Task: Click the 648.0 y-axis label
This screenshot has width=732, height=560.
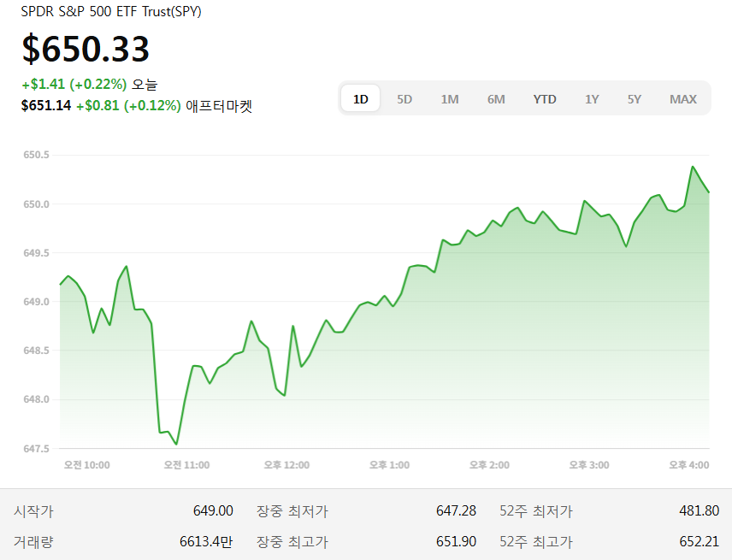Action: 37,399
